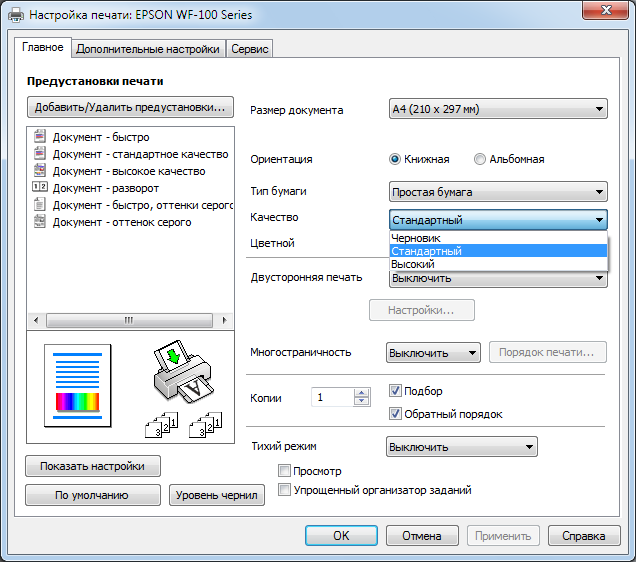Click the presets list horizontal scrollbar thumb

tap(129, 320)
